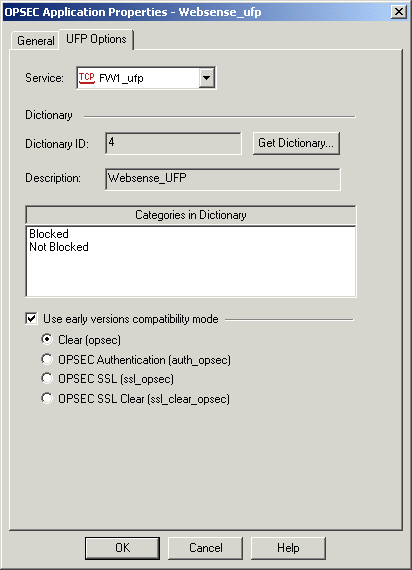Open the Service dropdown arrow
The width and height of the screenshot is (412, 570).
tap(207, 78)
